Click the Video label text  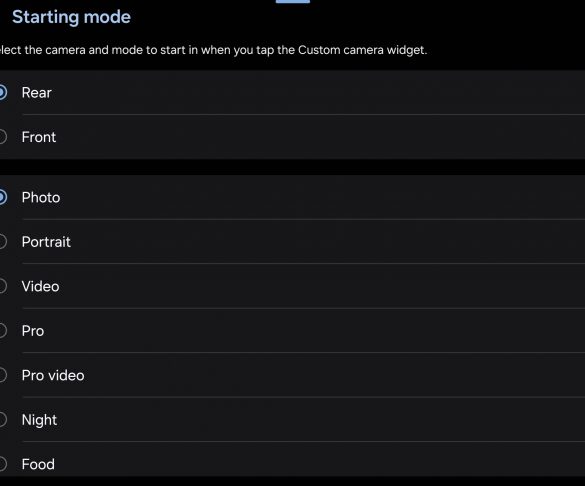(40, 286)
